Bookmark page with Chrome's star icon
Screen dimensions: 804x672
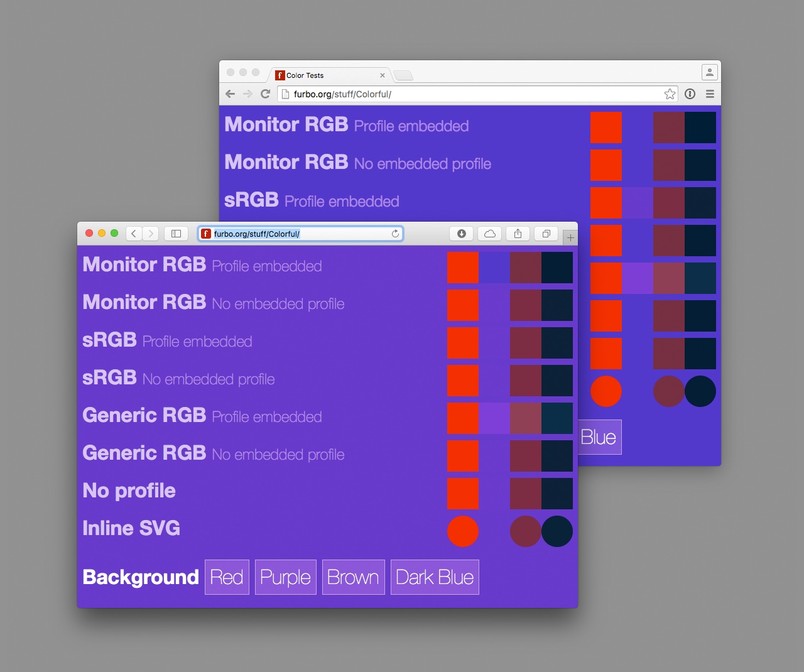(x=670, y=94)
